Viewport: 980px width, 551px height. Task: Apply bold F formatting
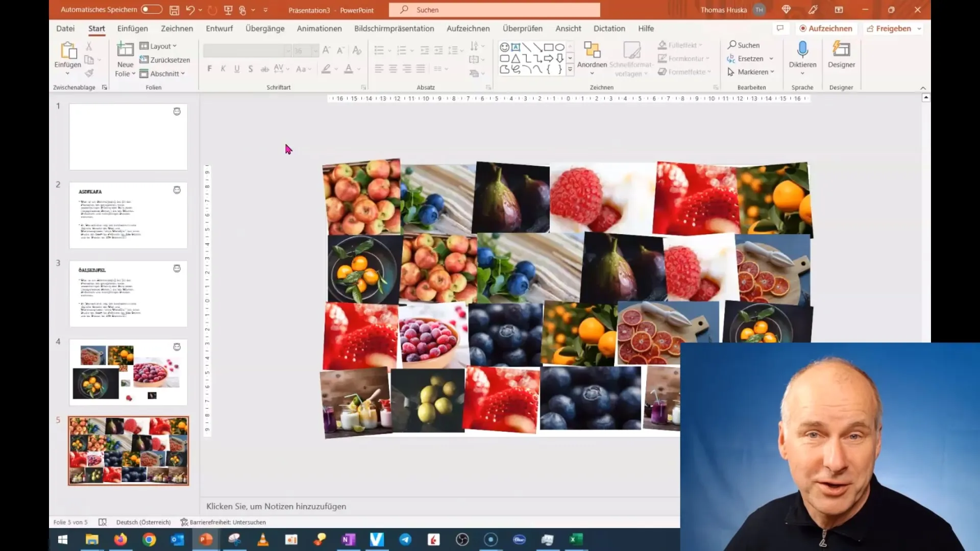coord(209,69)
